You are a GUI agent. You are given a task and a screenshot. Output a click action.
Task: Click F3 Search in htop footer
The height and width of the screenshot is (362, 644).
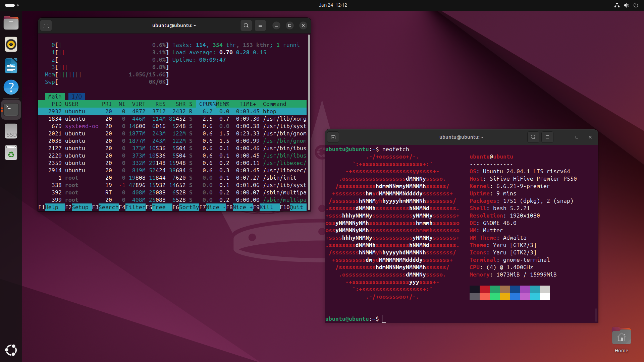[x=105, y=207]
